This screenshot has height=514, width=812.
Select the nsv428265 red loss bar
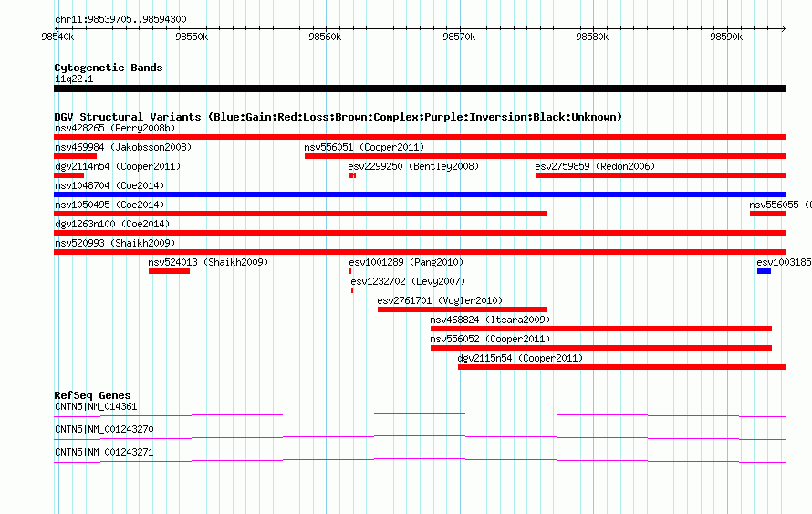[x=420, y=137]
